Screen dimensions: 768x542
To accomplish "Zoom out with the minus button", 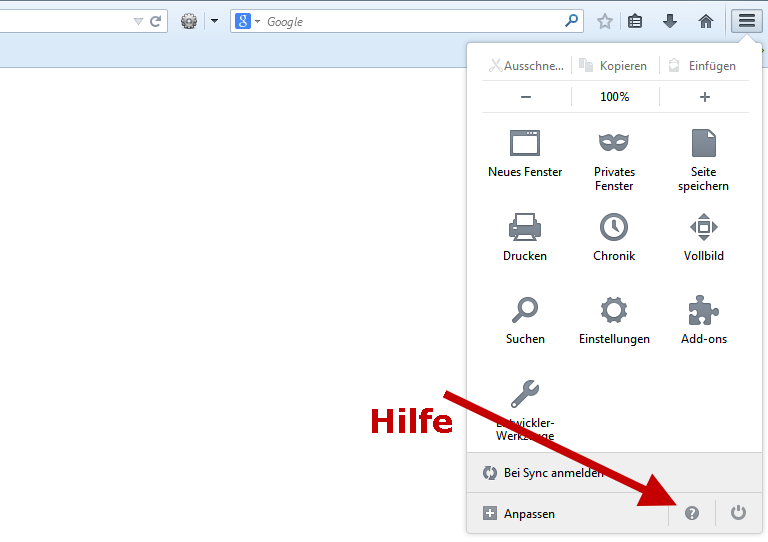I will click(x=526, y=97).
